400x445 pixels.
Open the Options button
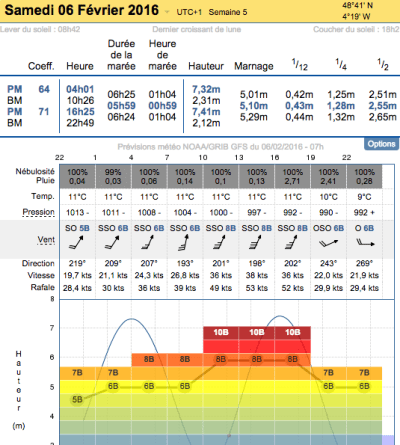point(381,144)
